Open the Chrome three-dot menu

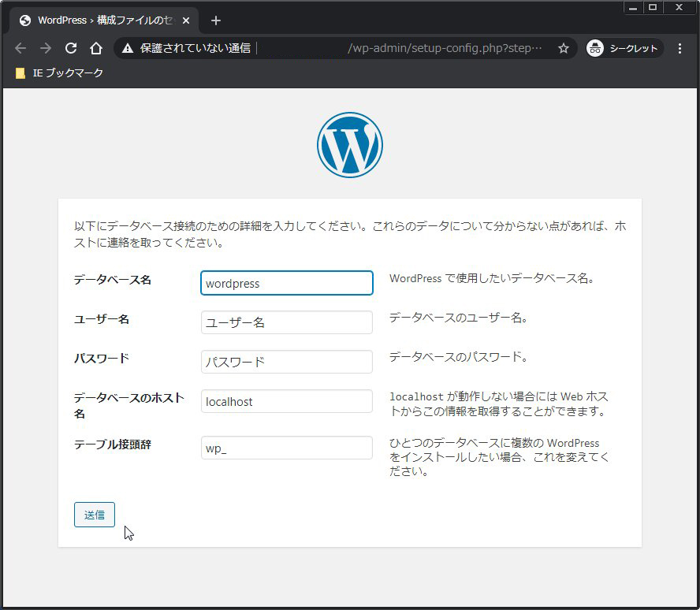pyautogui.click(x=680, y=48)
